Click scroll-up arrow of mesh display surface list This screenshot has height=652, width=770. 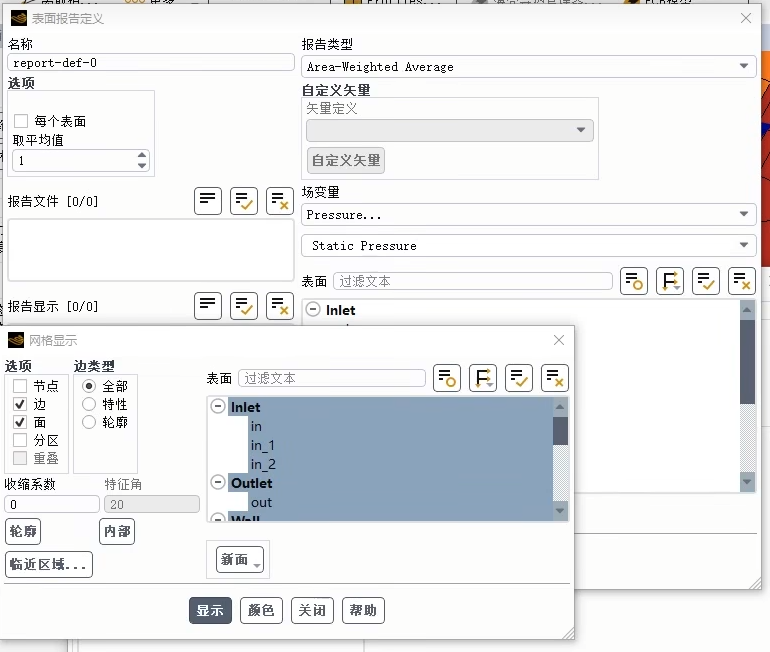[x=560, y=407]
